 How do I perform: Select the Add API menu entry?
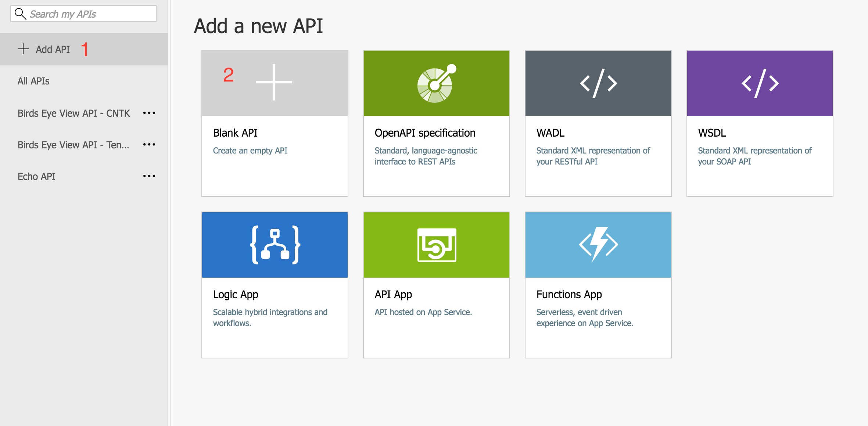(x=53, y=49)
